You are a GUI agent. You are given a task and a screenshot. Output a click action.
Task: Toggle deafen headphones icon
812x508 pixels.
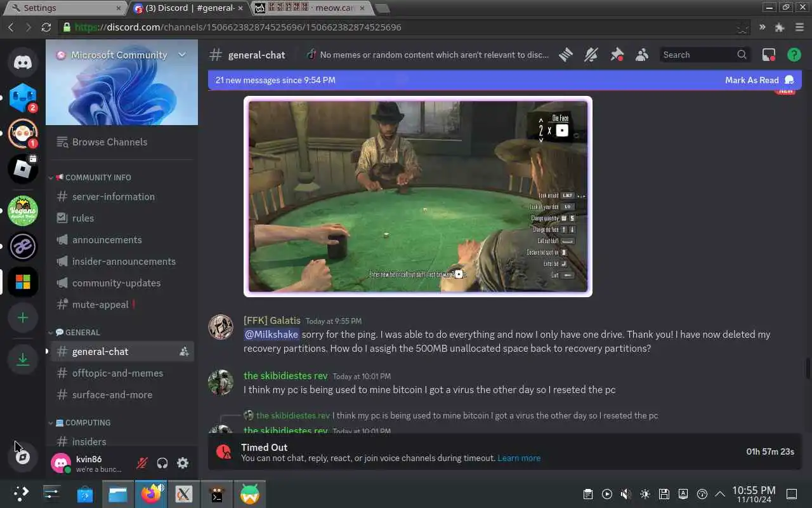point(162,463)
